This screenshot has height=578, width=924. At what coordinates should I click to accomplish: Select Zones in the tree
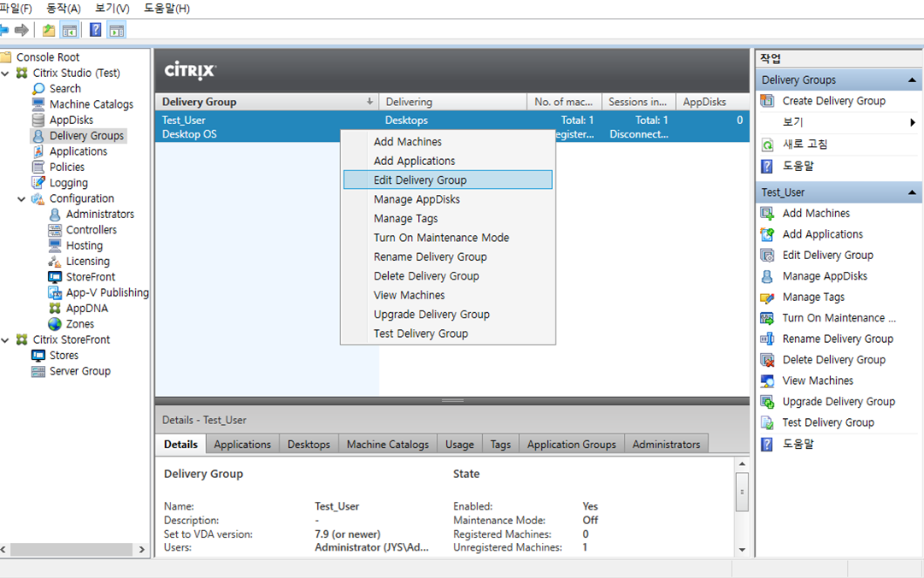pyautogui.click(x=80, y=324)
